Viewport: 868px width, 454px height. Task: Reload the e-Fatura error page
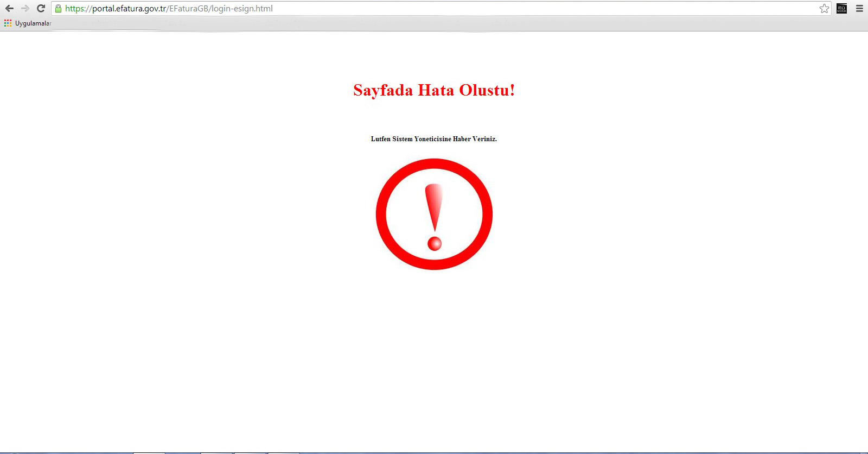point(41,8)
